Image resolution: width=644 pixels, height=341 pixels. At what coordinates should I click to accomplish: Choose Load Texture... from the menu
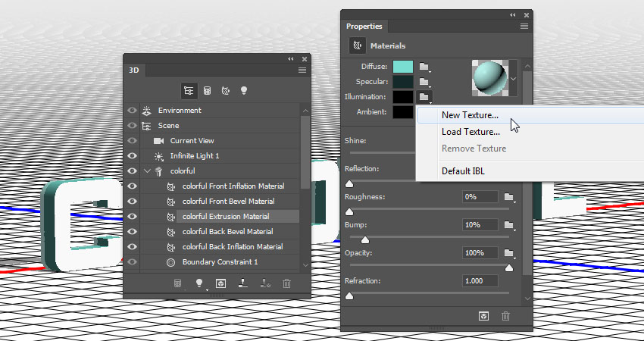coord(470,132)
